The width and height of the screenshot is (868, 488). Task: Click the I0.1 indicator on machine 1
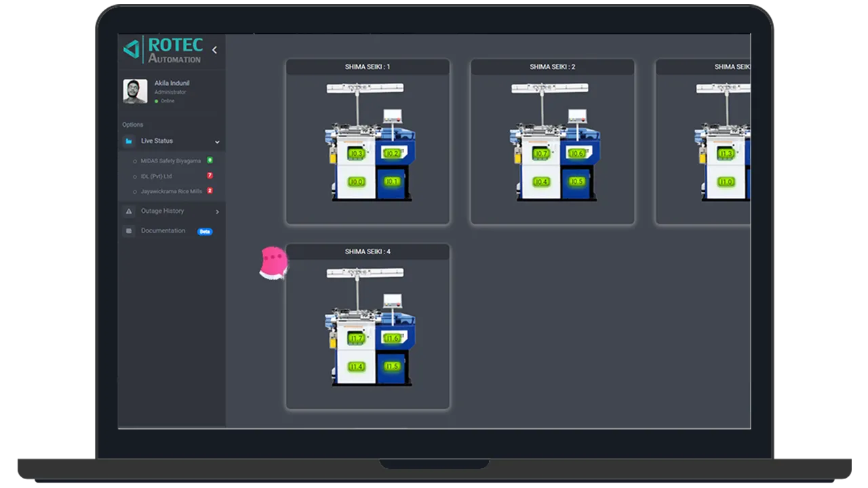coord(392,182)
